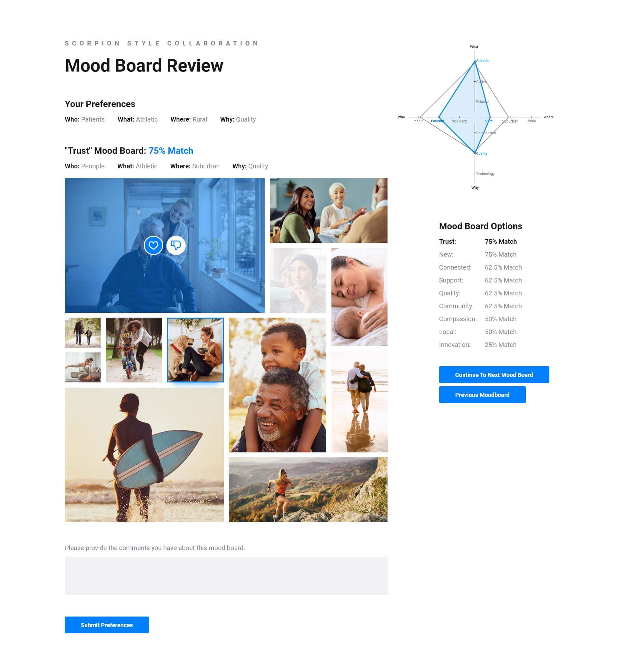This screenshot has width=619, height=672.
Task: Select the 'Connected' mood board option
Action: [x=455, y=267]
